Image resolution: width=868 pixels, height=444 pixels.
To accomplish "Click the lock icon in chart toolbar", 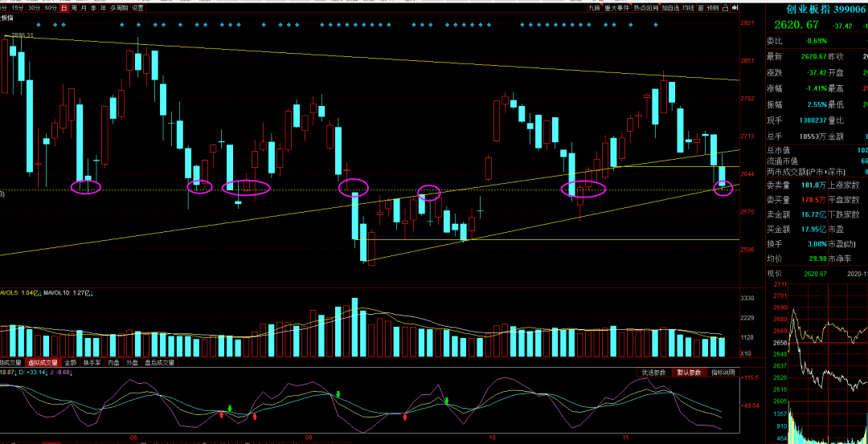I will pyautogui.click(x=725, y=8).
